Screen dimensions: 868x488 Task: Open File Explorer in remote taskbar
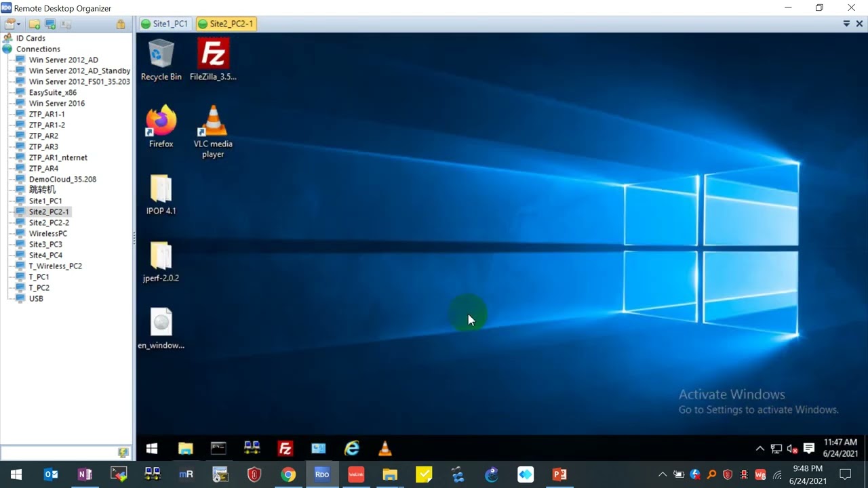coord(185,448)
